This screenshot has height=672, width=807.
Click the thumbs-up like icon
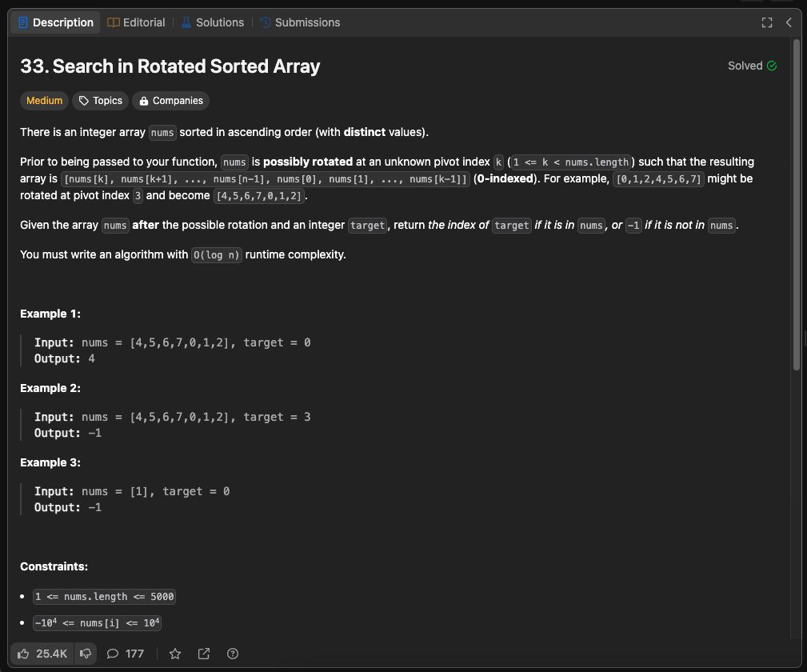click(24, 654)
